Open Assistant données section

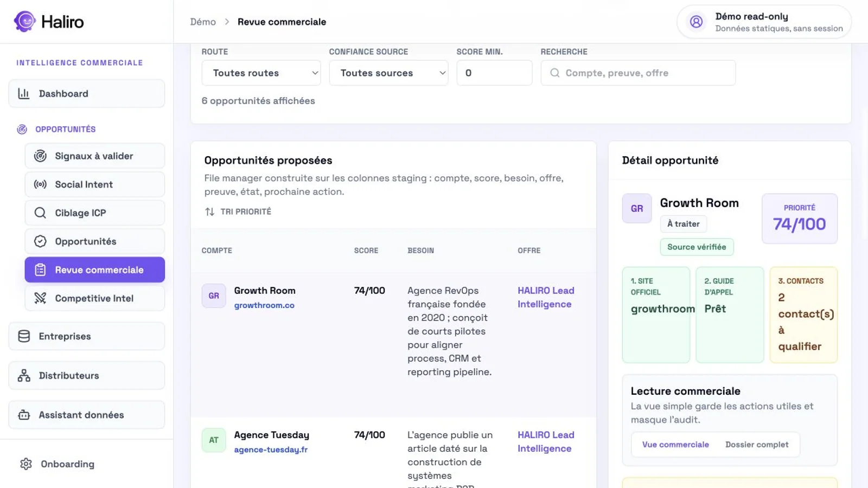click(x=87, y=415)
